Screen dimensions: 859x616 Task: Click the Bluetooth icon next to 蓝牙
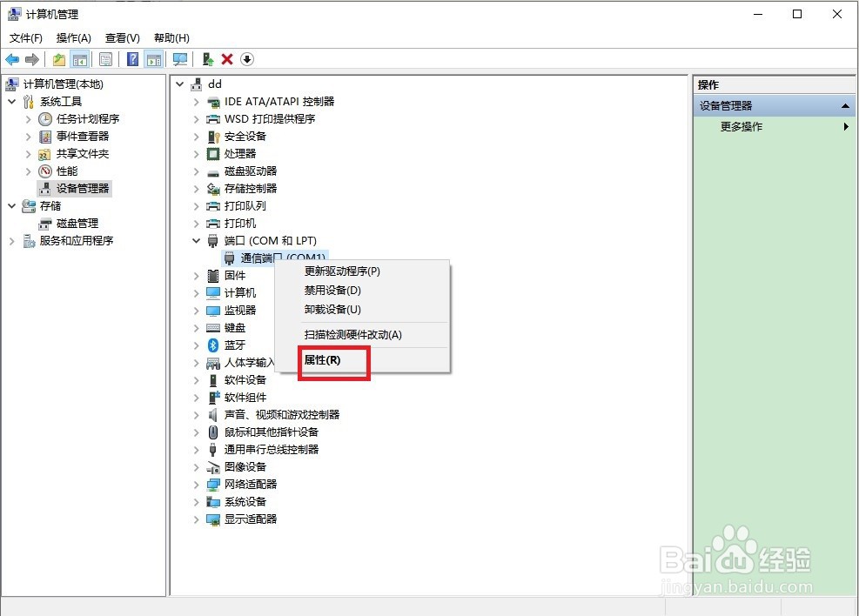point(213,345)
